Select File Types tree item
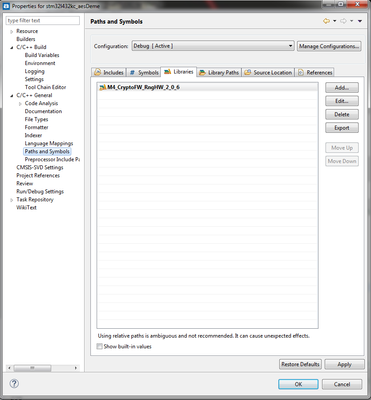Image resolution: width=371 pixels, height=400 pixels. (36, 119)
